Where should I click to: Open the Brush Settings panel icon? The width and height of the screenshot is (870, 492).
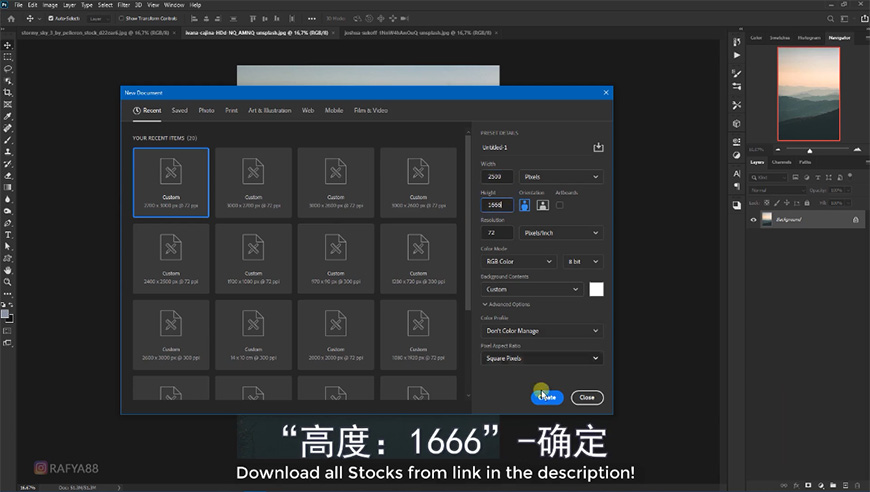point(736,73)
